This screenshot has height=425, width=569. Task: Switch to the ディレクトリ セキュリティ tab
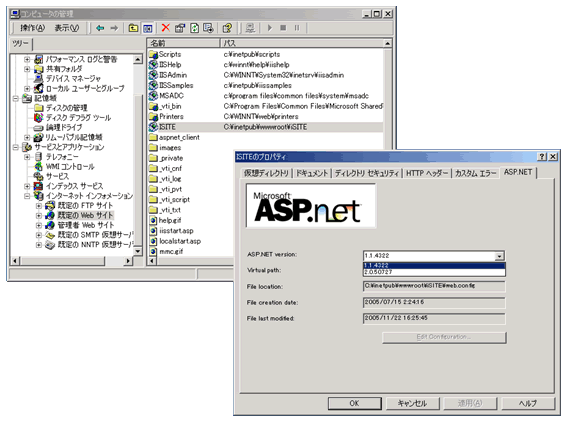(x=367, y=173)
